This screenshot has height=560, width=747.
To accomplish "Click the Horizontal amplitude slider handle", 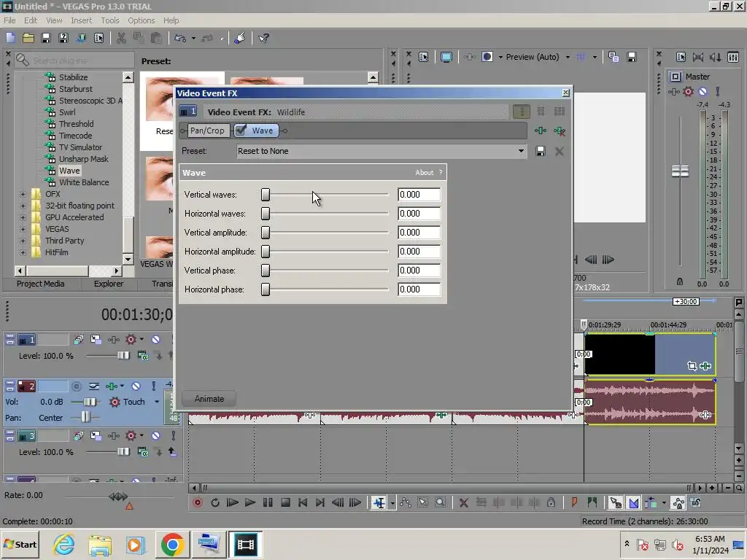I will pyautogui.click(x=266, y=252).
